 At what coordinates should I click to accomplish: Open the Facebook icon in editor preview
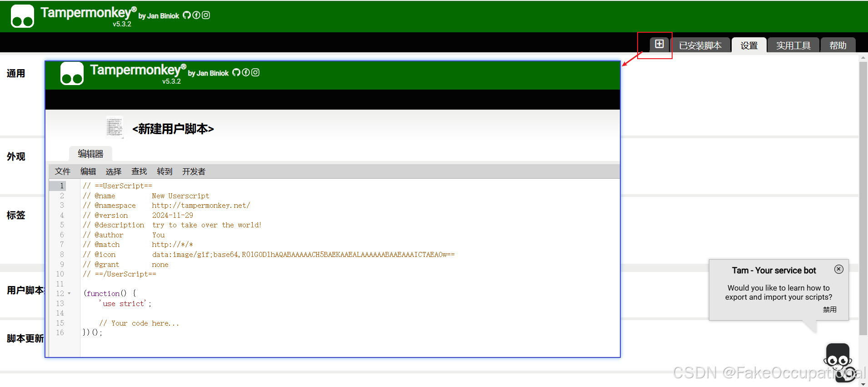point(246,72)
